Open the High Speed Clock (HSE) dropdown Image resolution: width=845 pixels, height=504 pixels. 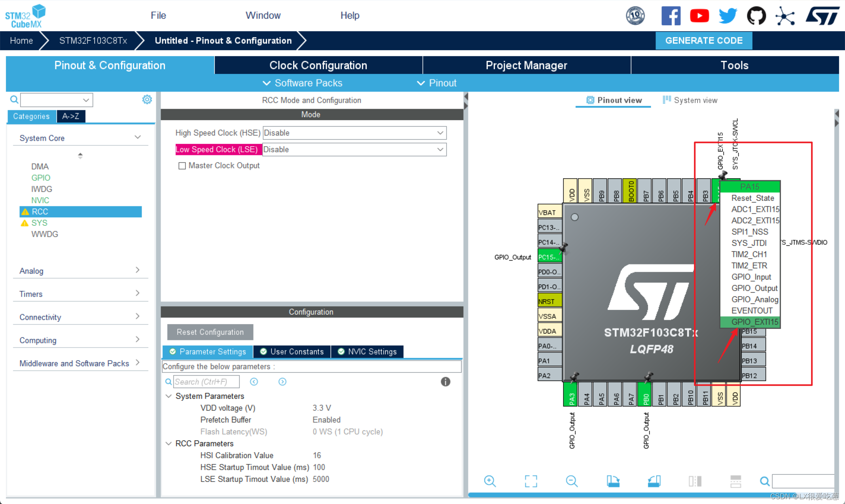(354, 133)
